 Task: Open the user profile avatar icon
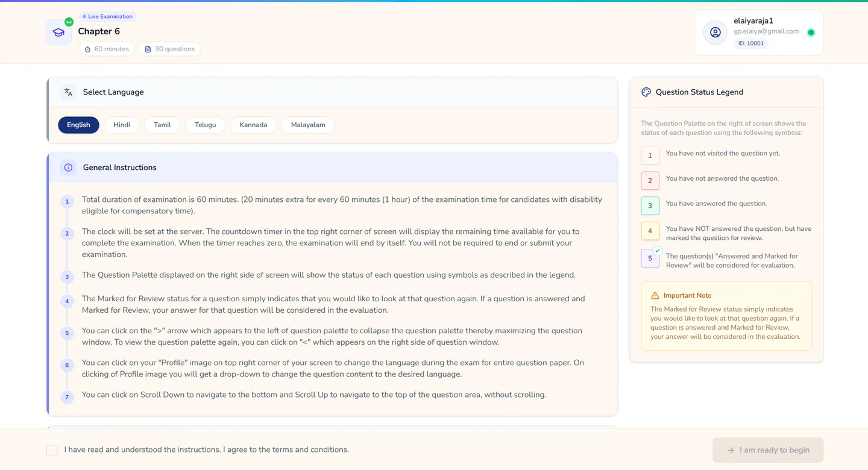point(715,33)
